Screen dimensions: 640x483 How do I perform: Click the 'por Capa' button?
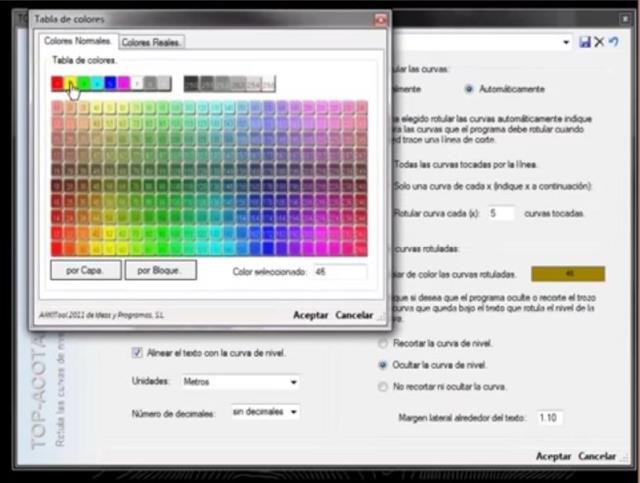tap(86, 270)
